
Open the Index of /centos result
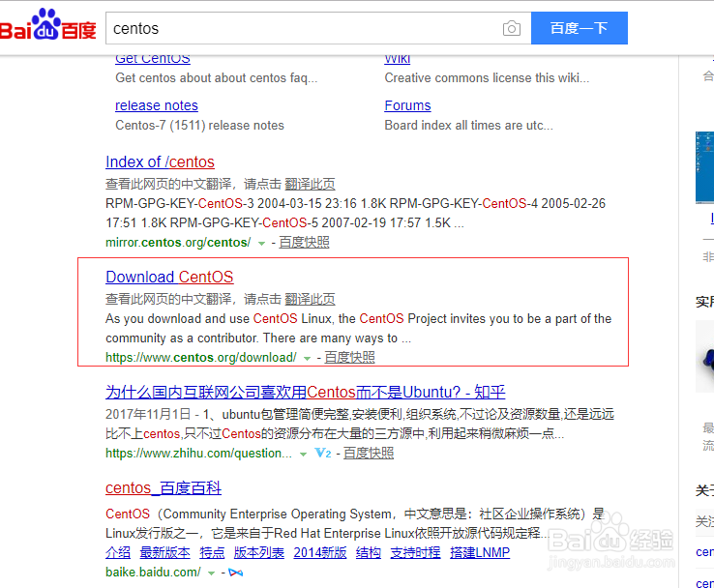click(160, 162)
